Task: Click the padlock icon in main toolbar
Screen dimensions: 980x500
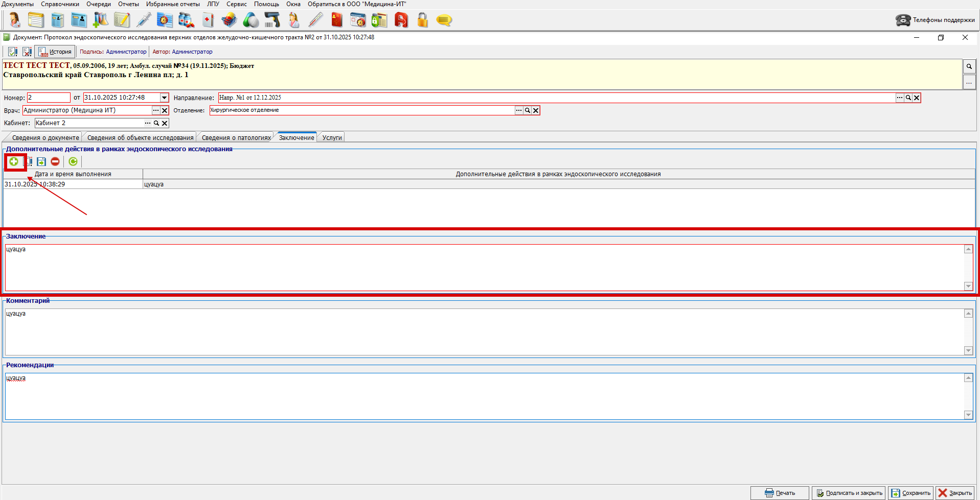Action: tap(422, 20)
